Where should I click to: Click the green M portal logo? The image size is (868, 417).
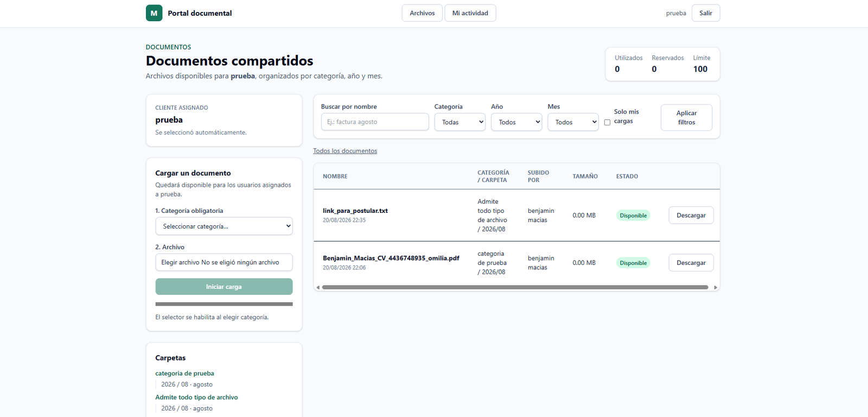click(154, 13)
